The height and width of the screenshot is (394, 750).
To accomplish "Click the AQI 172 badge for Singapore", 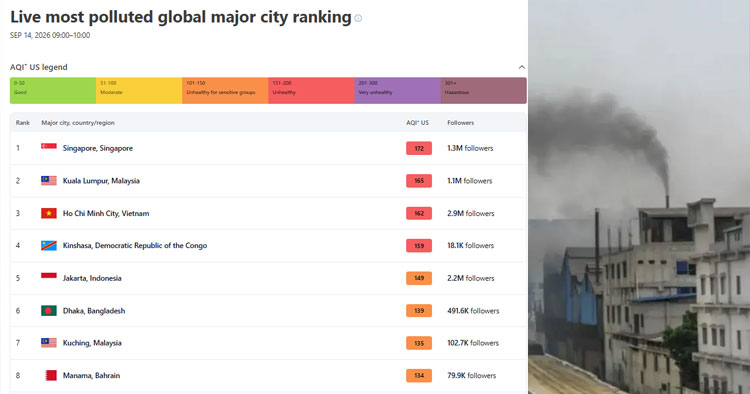I will tap(419, 148).
